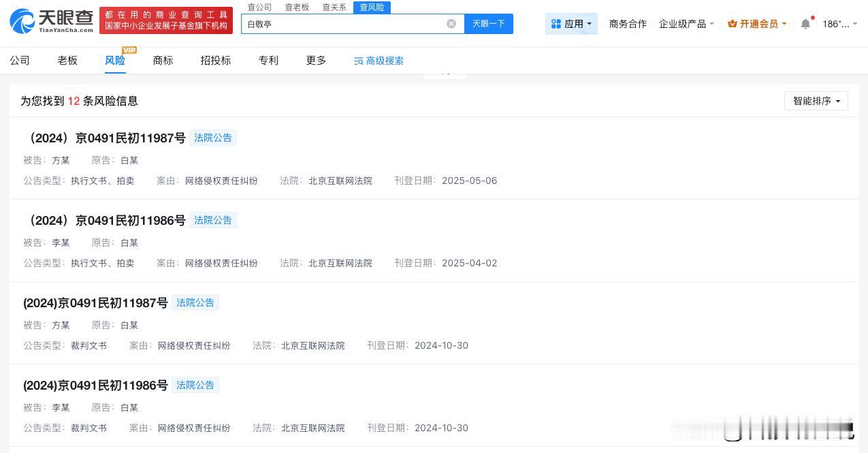Click the 应用 apps grid icon
This screenshot has width=868, height=453.
click(x=556, y=23)
